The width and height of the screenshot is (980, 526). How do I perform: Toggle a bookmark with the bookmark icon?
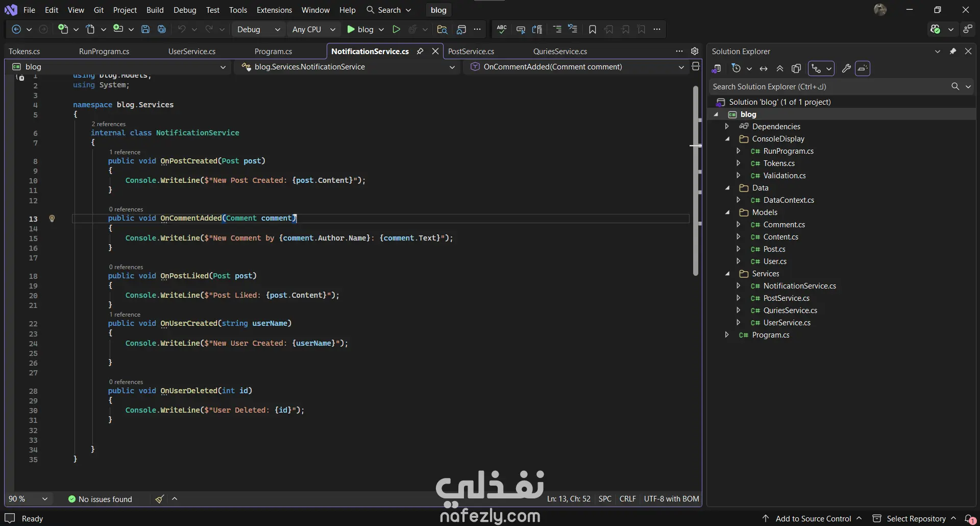coord(592,30)
